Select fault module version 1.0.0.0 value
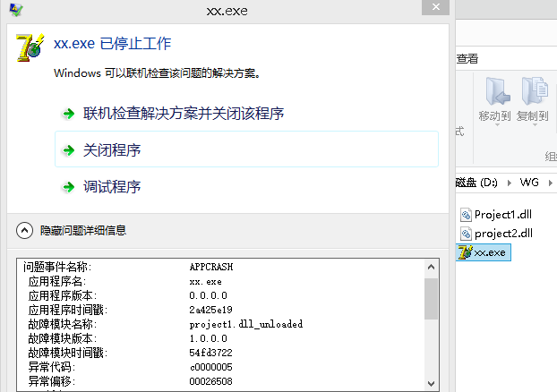 (208, 338)
